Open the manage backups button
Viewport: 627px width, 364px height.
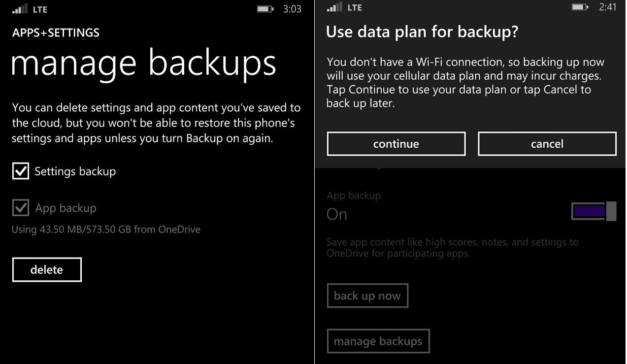[x=378, y=341]
